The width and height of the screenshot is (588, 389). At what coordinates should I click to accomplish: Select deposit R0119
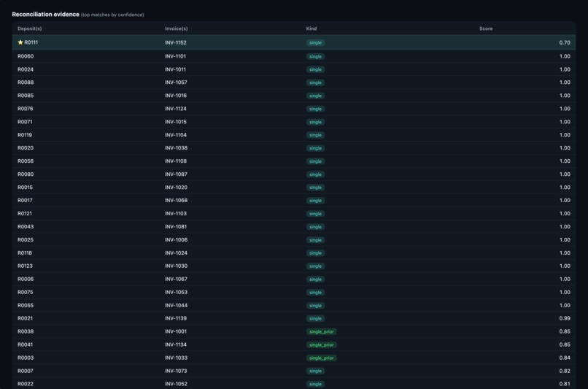click(25, 135)
